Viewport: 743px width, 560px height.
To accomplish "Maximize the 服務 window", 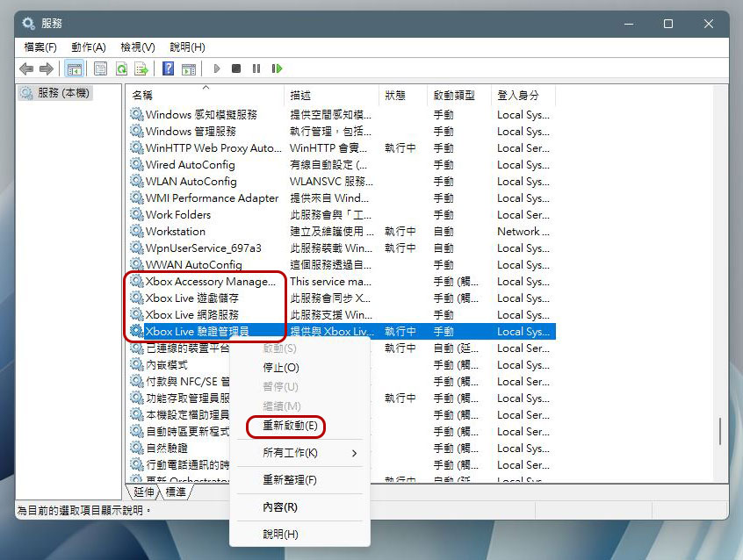I will [668, 24].
